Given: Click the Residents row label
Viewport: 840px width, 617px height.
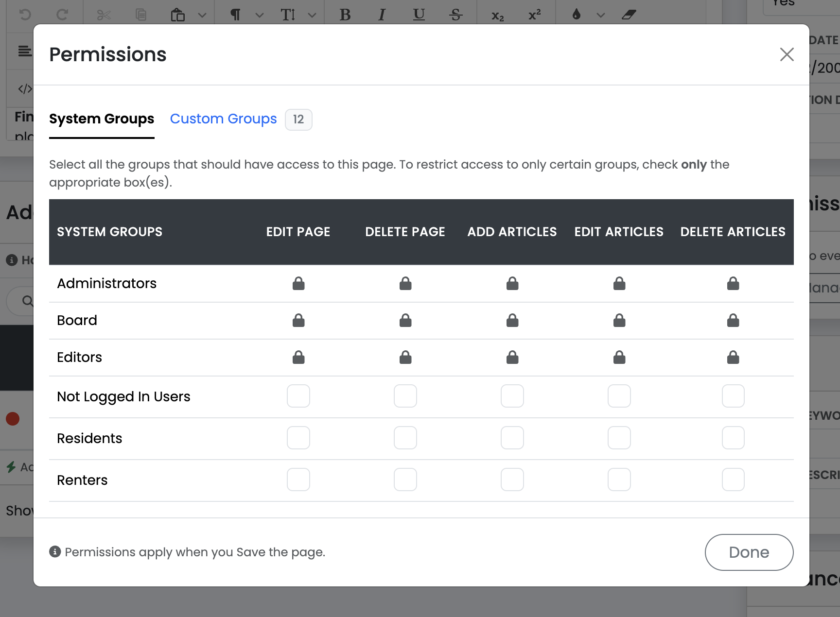Looking at the screenshot, I should tap(89, 438).
